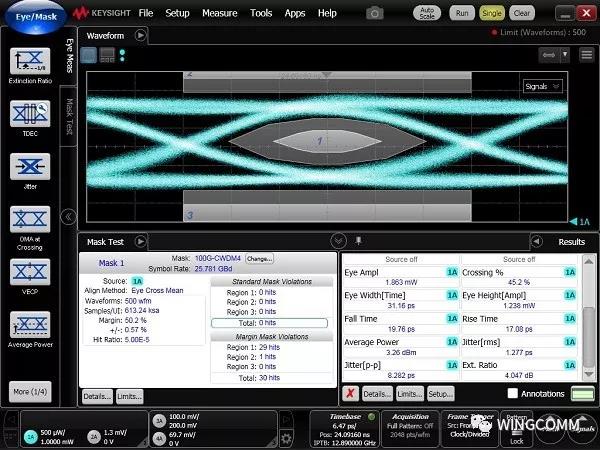The image size is (600, 450).
Task: Select the VECP measurement icon
Action: pos(29,271)
